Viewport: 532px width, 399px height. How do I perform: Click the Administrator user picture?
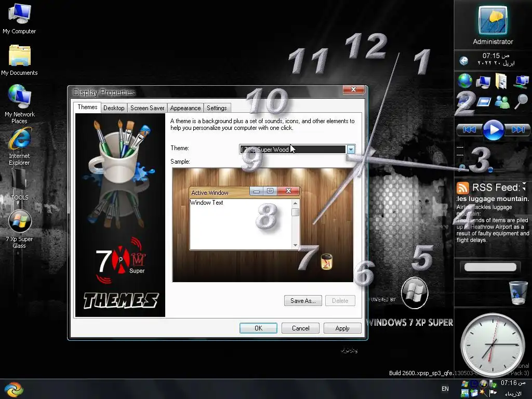coord(493,20)
